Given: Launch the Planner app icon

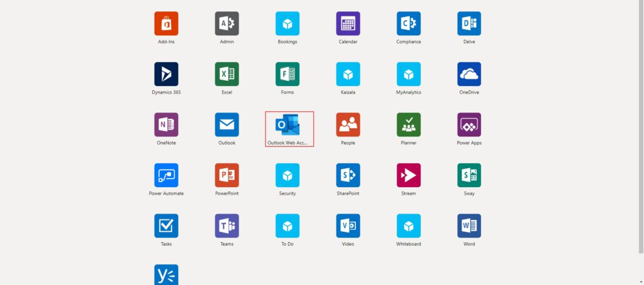Looking at the screenshot, I should click(408, 124).
